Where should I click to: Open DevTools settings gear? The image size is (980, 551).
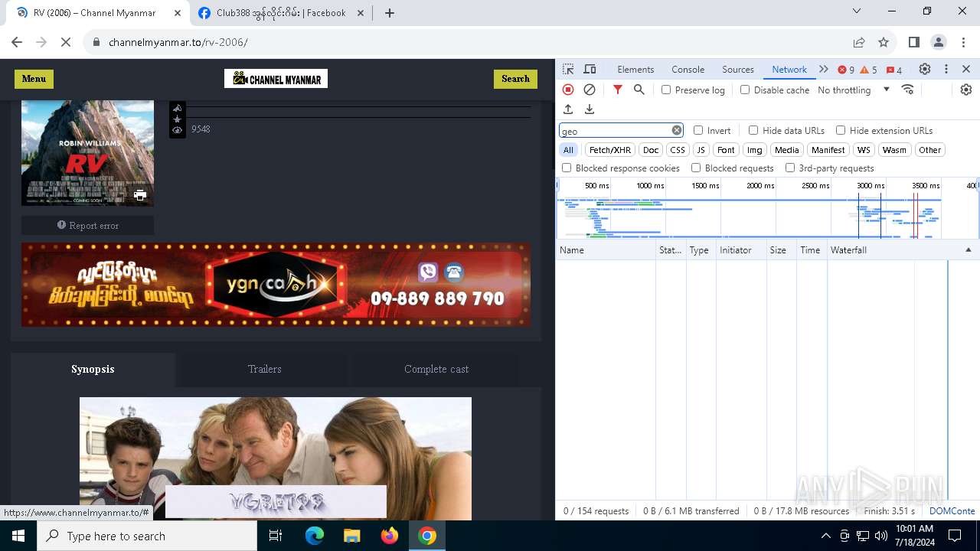(x=925, y=69)
